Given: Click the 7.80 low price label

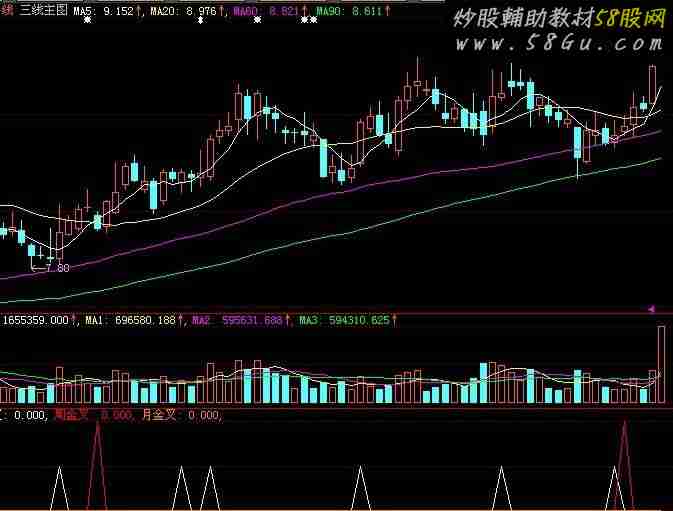Looking at the screenshot, I should (56, 268).
